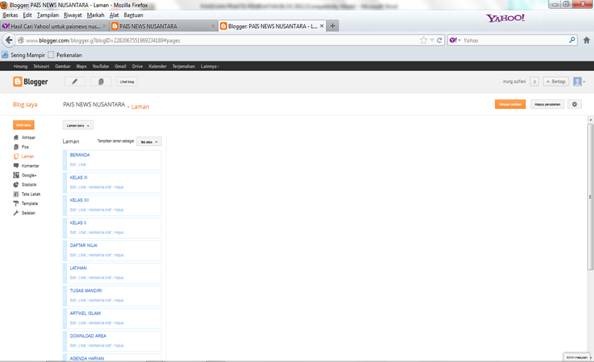Viewport: 594px width, 362px height.
Task: Open the Tampilan menu
Action: [48, 15]
